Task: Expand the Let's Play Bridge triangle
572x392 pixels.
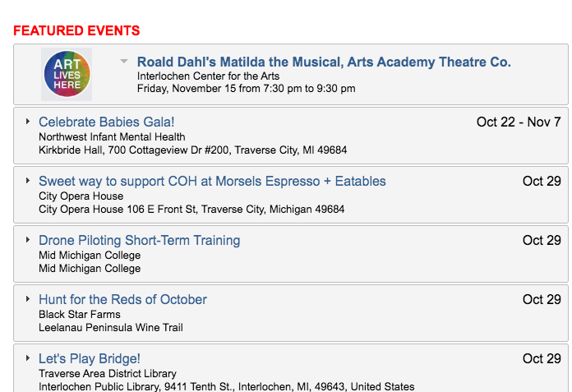Action: click(x=28, y=357)
